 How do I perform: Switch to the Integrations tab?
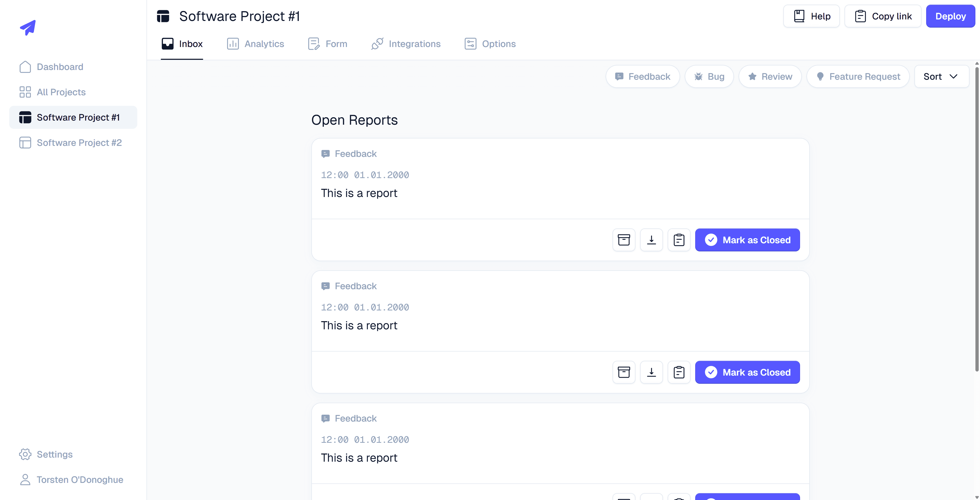406,44
